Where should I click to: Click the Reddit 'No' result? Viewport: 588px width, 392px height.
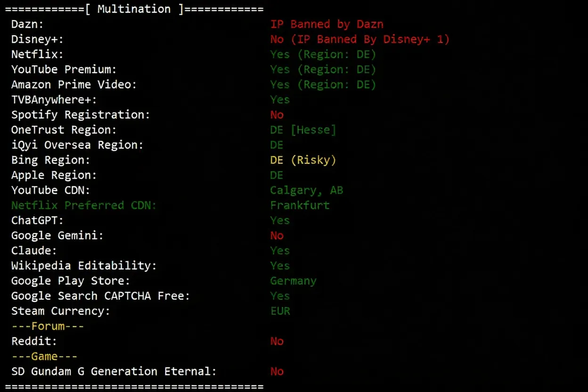pos(277,341)
